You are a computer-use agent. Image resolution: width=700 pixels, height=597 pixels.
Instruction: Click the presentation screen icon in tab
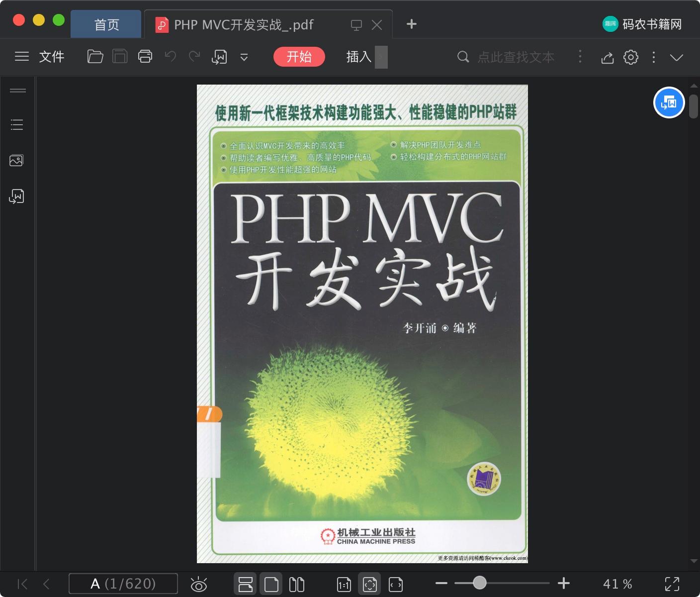(356, 25)
